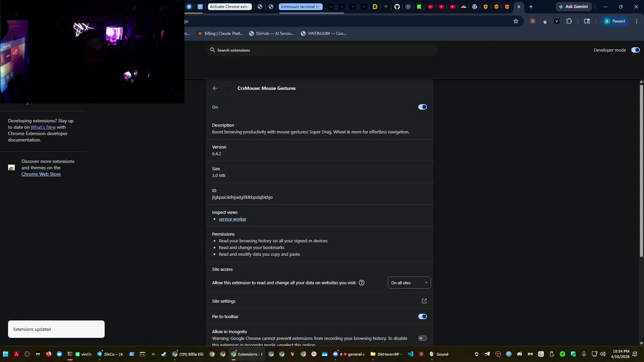This screenshot has width=644, height=362.
Task: Open the volume speaker tray icon
Action: coord(603,354)
